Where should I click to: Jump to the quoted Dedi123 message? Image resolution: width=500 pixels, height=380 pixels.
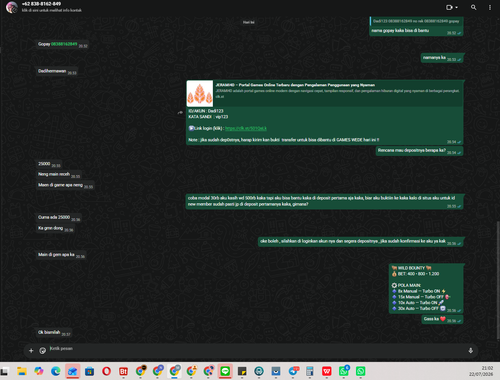pyautogui.click(x=416, y=21)
